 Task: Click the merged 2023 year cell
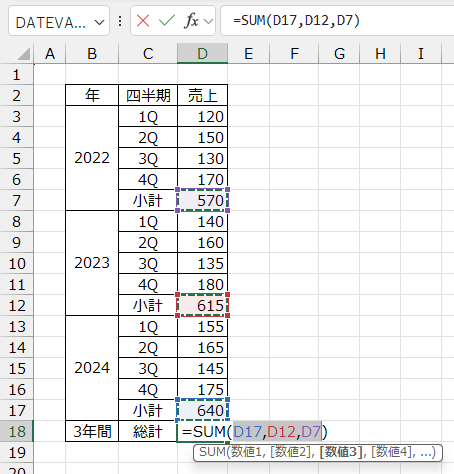tap(92, 263)
